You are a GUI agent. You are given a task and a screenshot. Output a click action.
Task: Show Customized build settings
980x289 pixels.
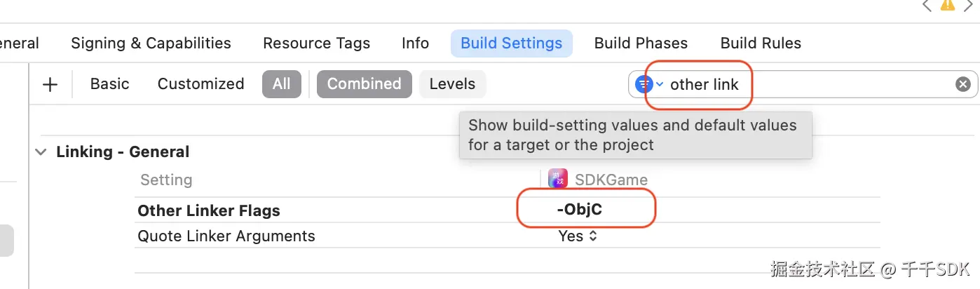[x=200, y=84]
